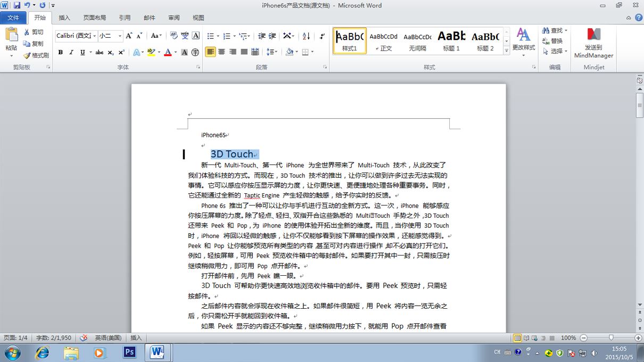Click the 英语(美国) language indicator
This screenshot has height=362, width=644.
tap(108, 338)
